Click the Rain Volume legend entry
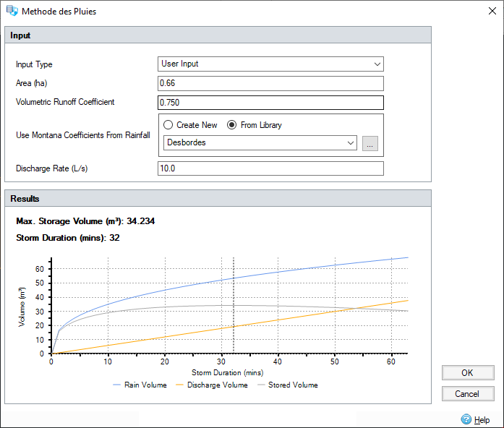Screen dimensions: 504x428 tap(140, 385)
